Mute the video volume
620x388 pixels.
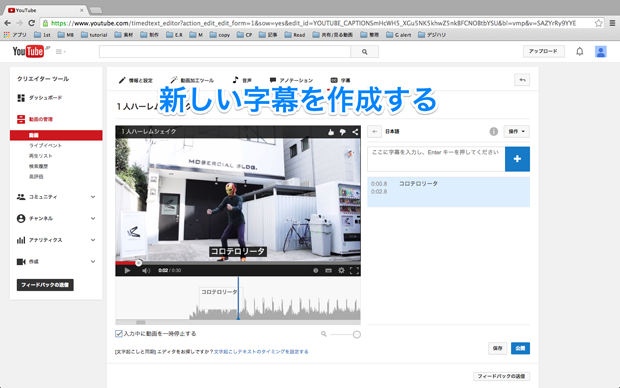coord(146,271)
